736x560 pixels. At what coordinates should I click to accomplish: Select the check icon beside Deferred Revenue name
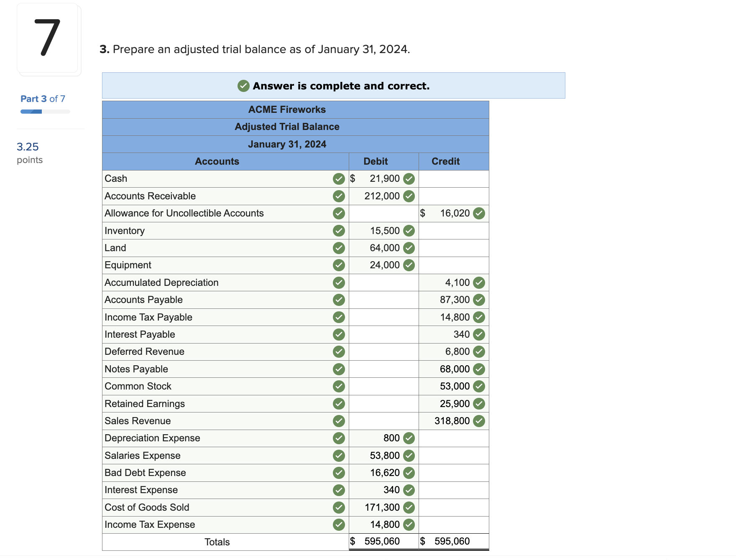339,352
